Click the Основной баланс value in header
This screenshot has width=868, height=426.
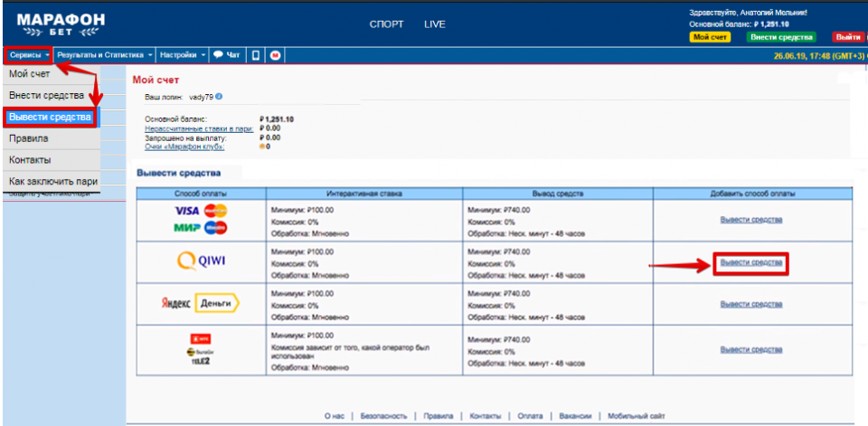[771, 24]
